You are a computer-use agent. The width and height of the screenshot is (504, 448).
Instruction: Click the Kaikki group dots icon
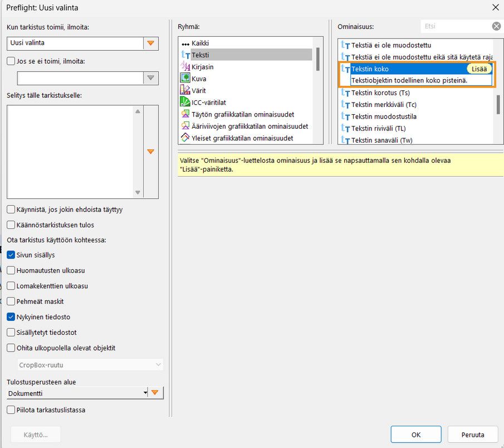[185, 43]
